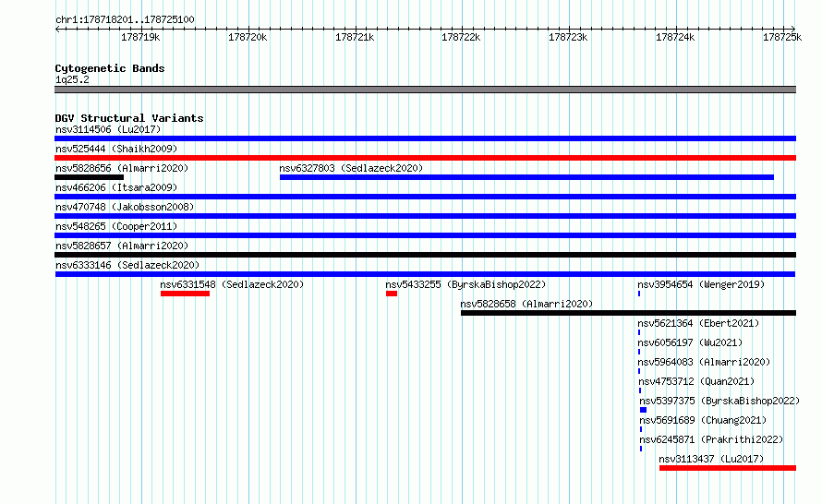Image resolution: width=822 pixels, height=504 pixels.
Task: Click the 178725k ruler tick label
Action: [782, 37]
